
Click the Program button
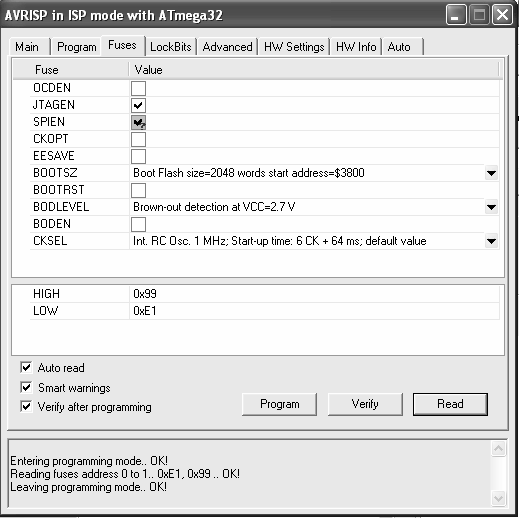279,404
